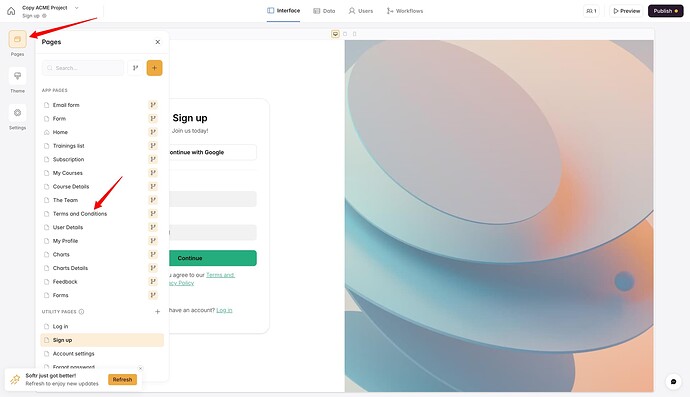Search pages input field
The width and height of the screenshot is (690, 397).
[x=83, y=68]
